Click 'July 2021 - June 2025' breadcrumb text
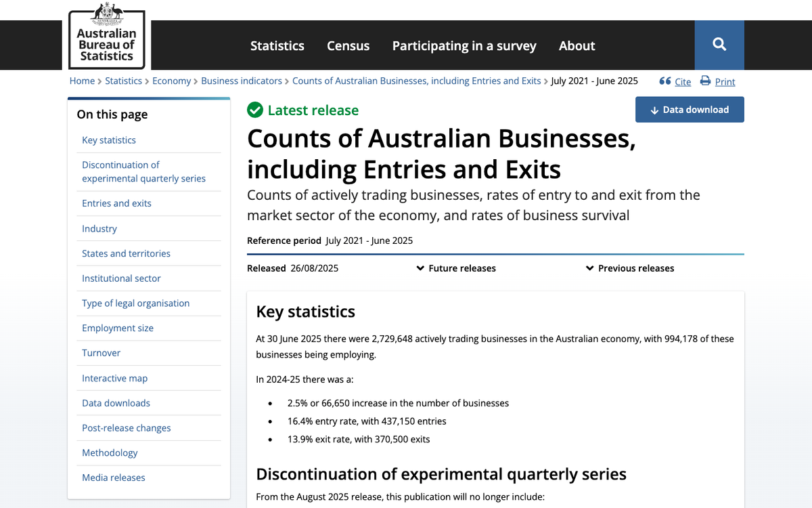The height and width of the screenshot is (508, 812). [594, 81]
